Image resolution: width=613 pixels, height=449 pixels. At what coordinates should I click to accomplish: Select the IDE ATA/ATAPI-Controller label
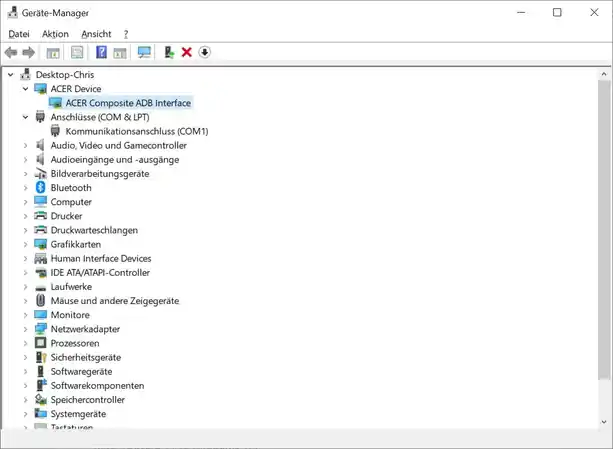(100, 272)
